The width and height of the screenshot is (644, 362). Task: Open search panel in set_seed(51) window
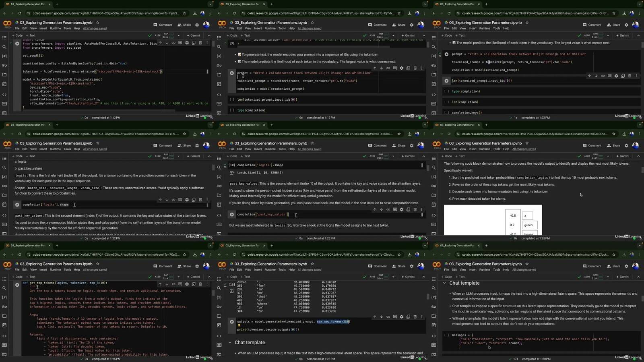click(4, 47)
